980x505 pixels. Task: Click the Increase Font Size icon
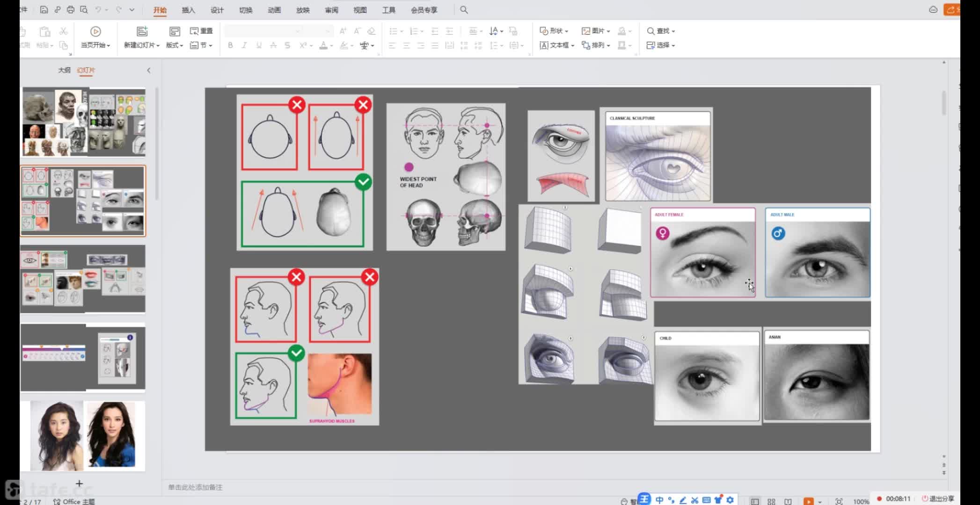tap(343, 31)
